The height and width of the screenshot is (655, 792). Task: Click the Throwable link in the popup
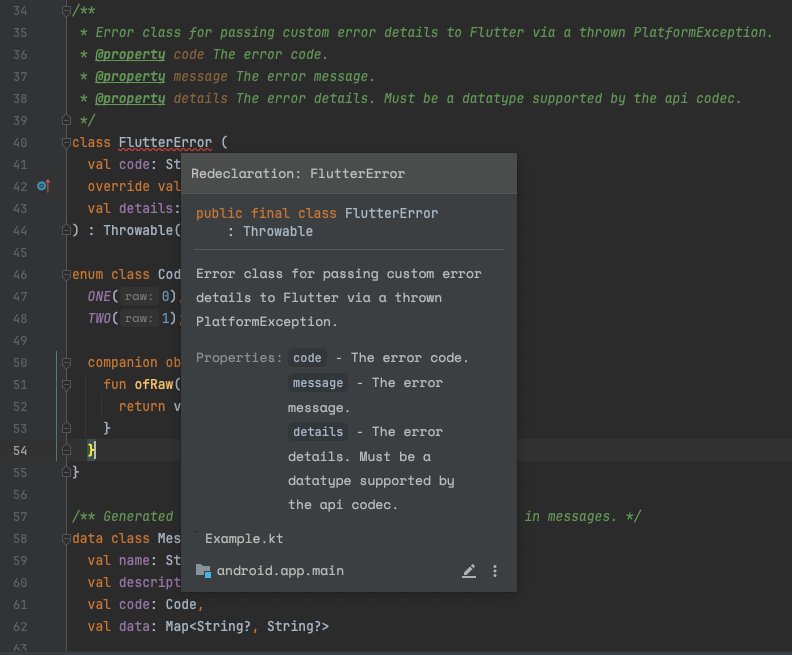pyautogui.click(x=278, y=231)
